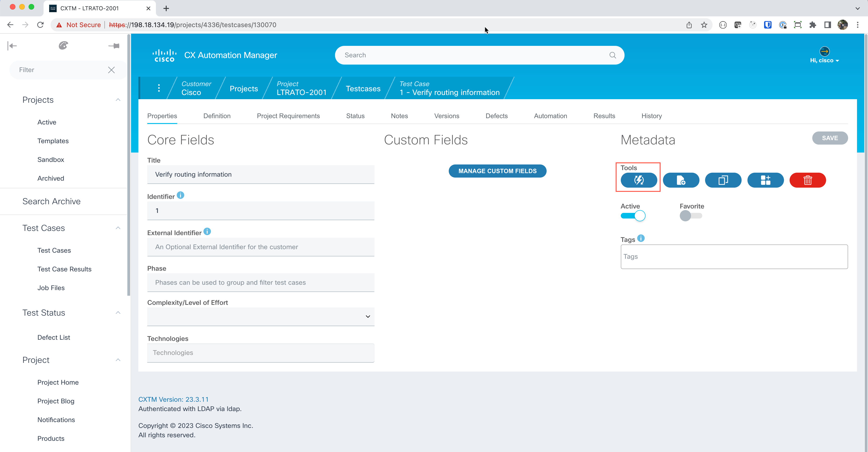868x452 pixels.
Task: Open the External Identifier info icon
Action: (x=207, y=232)
